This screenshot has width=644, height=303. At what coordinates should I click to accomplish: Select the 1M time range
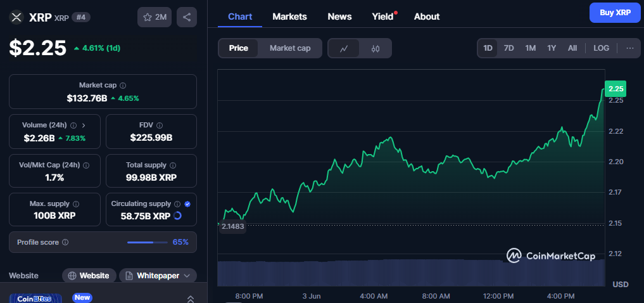pyautogui.click(x=530, y=48)
